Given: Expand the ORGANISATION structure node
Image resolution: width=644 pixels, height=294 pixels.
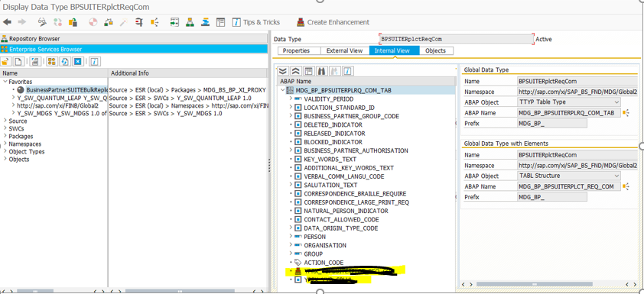Looking at the screenshot, I should [291, 245].
